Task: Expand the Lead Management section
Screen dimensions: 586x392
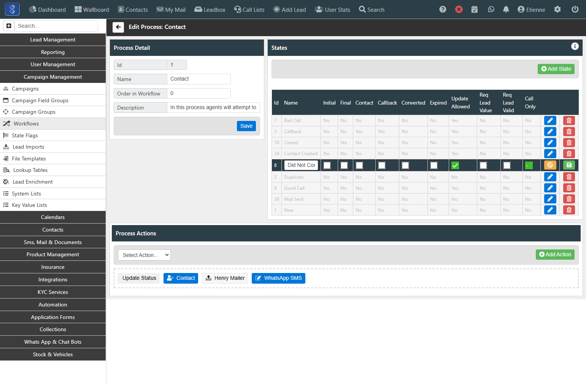Action: (53, 40)
